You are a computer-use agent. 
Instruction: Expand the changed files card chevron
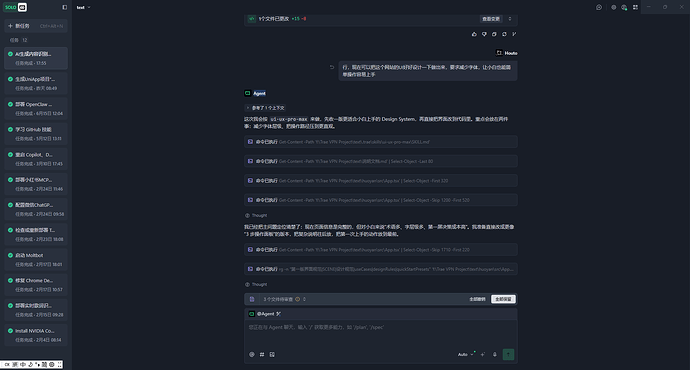click(x=510, y=19)
